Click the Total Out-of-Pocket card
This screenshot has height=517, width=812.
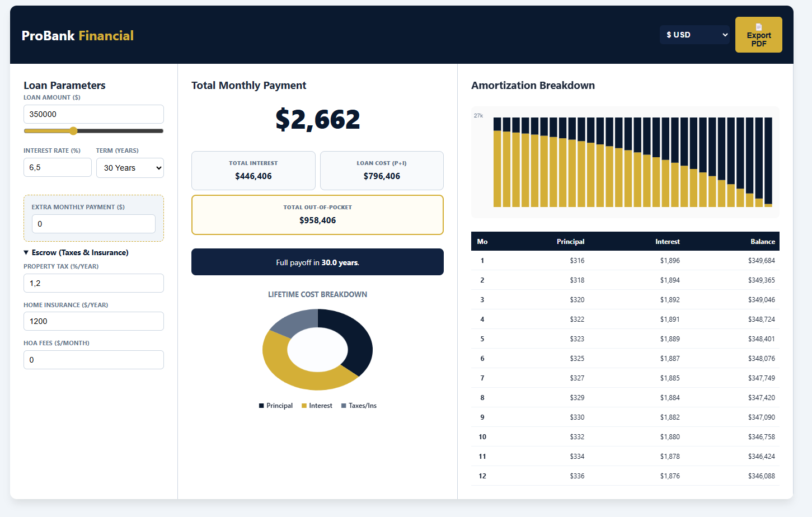(317, 215)
